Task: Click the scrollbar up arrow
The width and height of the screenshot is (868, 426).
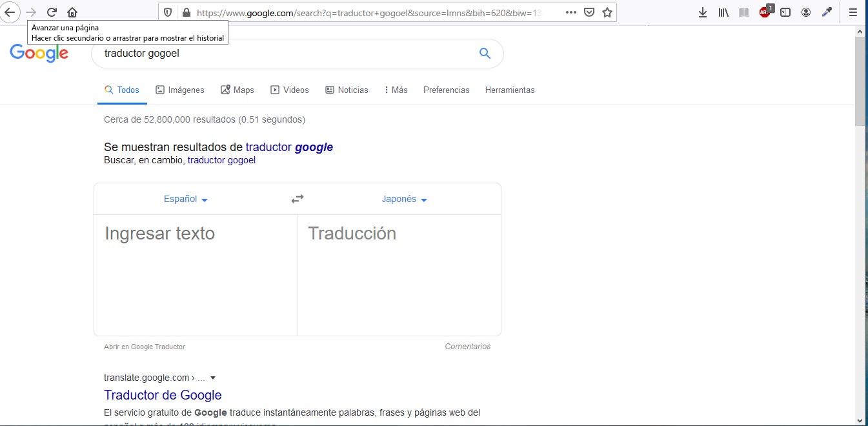Action: [861, 31]
